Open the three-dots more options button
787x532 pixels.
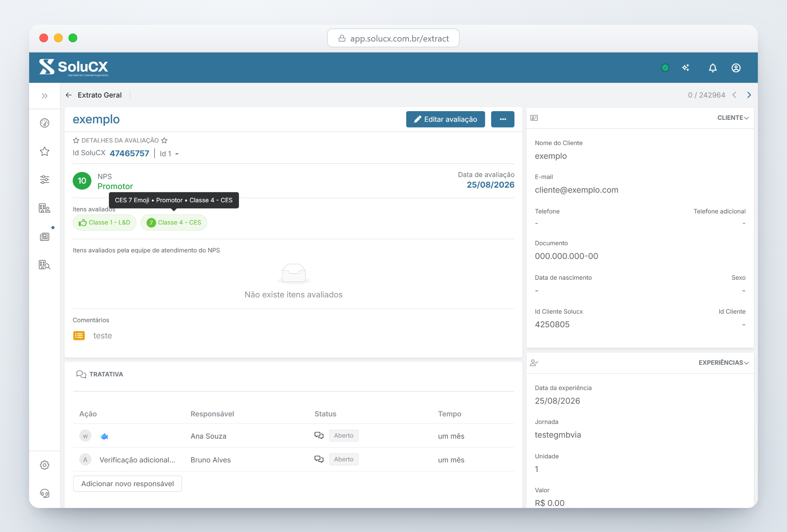pyautogui.click(x=503, y=120)
